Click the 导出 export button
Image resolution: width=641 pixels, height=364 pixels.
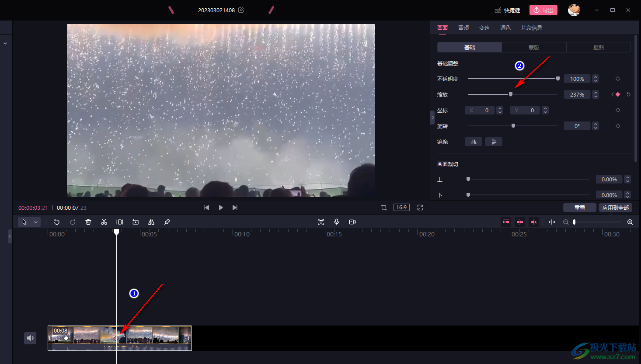point(543,10)
